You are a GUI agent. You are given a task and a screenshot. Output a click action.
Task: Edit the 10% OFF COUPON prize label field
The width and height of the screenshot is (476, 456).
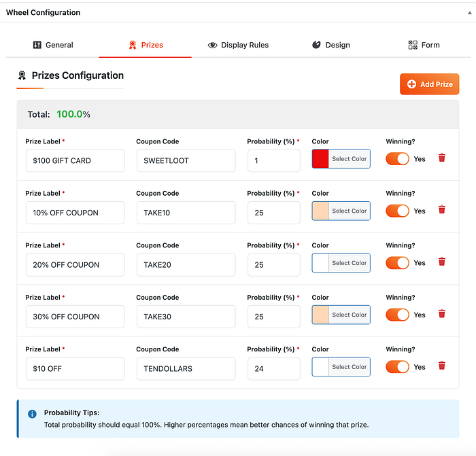tap(75, 213)
